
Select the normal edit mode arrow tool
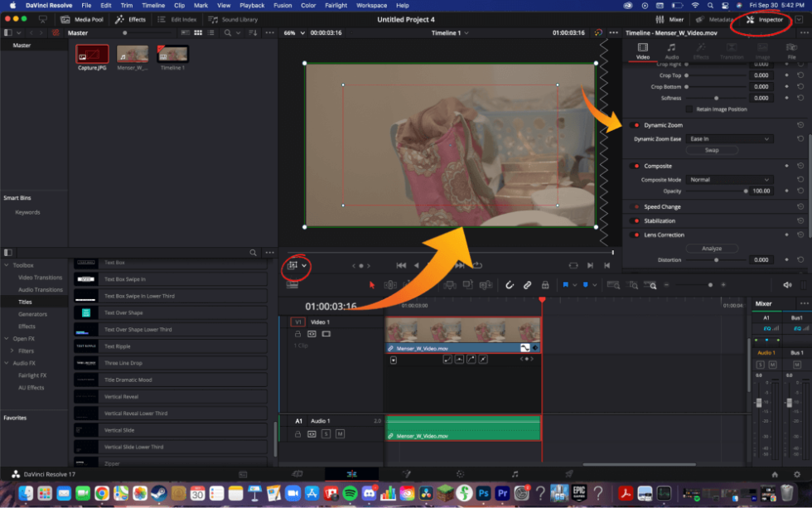(371, 284)
